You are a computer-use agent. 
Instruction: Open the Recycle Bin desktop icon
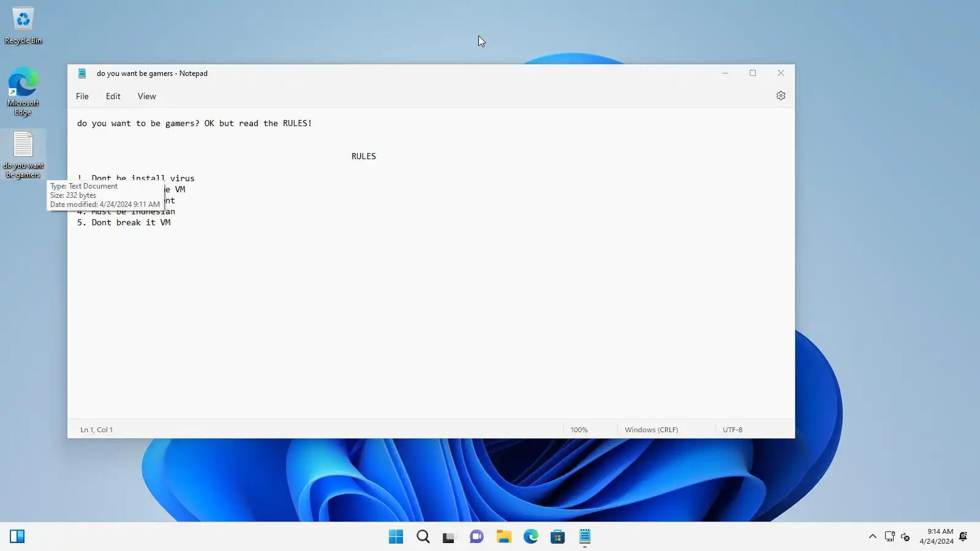23,26
